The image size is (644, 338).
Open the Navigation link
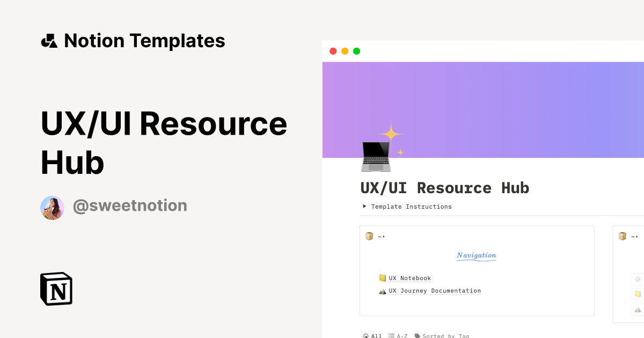[x=476, y=255]
